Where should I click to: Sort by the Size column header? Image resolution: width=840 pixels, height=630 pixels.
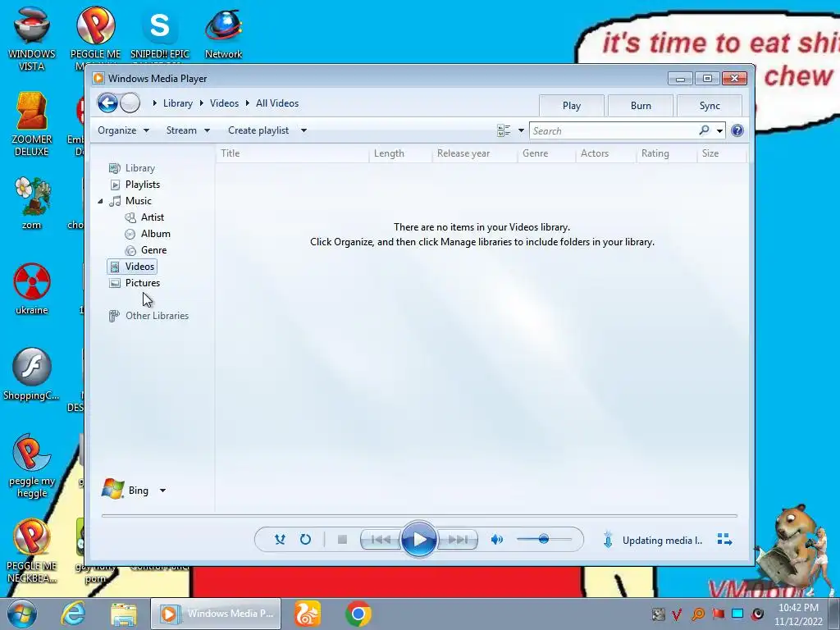[x=721, y=153]
